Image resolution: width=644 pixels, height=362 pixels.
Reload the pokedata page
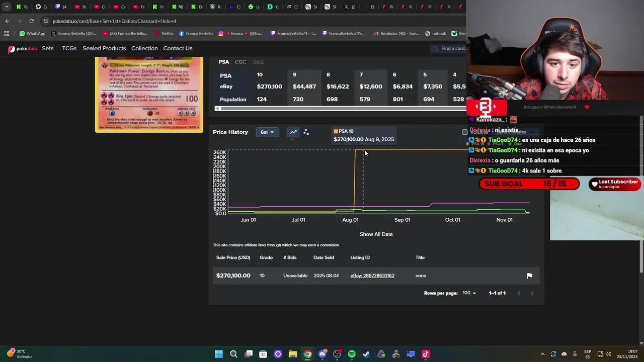[31, 21]
